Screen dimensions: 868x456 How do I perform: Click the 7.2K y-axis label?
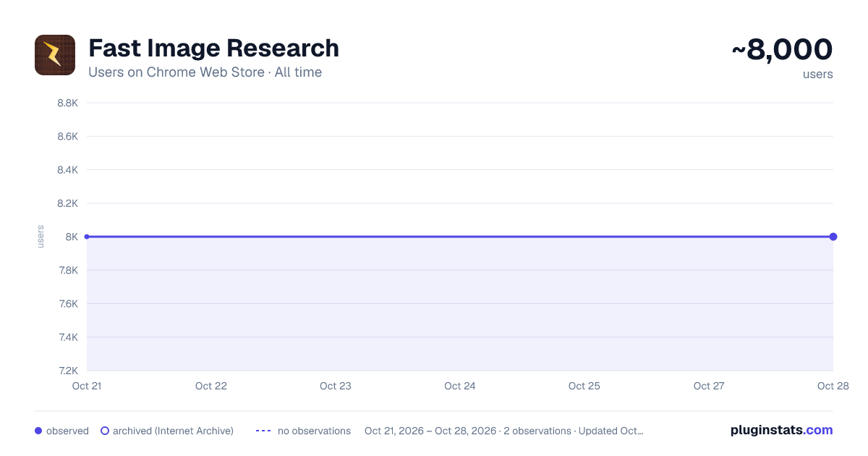(x=67, y=371)
